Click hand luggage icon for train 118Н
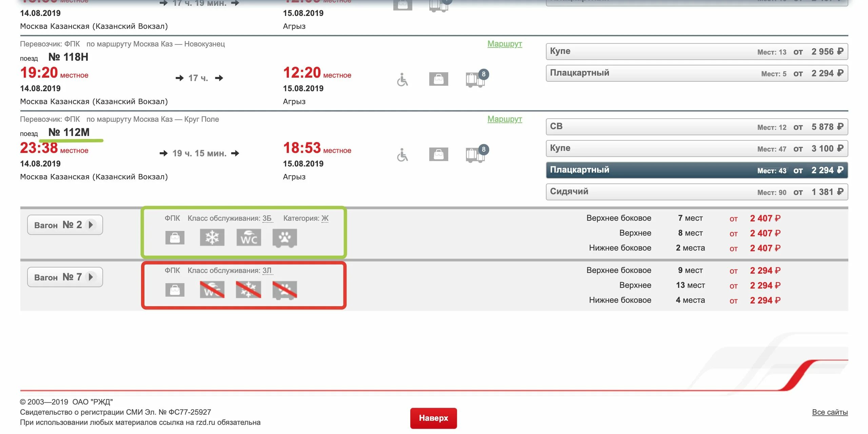The width and height of the screenshot is (868, 434). click(438, 79)
